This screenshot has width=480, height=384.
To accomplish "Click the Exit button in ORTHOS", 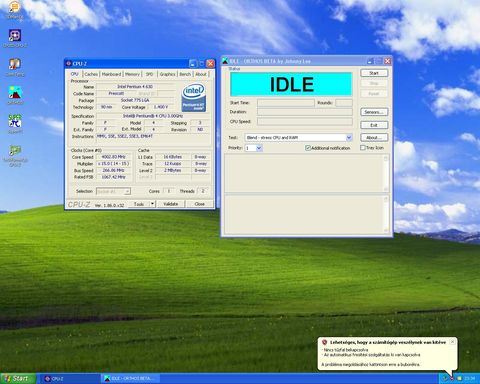I will pos(374,125).
